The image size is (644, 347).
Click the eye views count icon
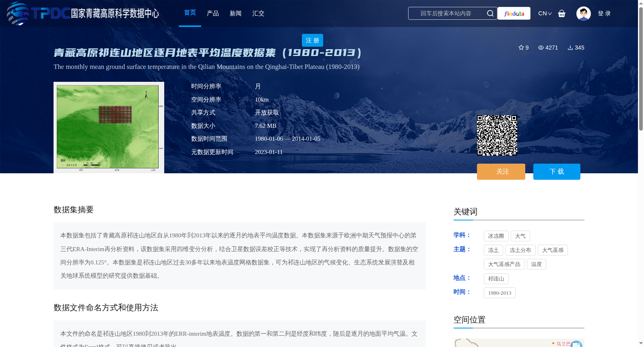[541, 48]
